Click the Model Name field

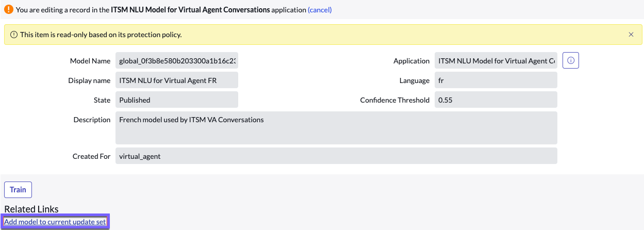(177, 61)
